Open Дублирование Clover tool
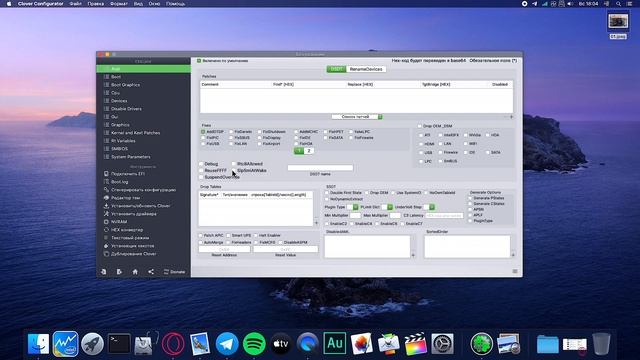Screen dimensions: 640x360 pyautogui.click(x=133, y=254)
